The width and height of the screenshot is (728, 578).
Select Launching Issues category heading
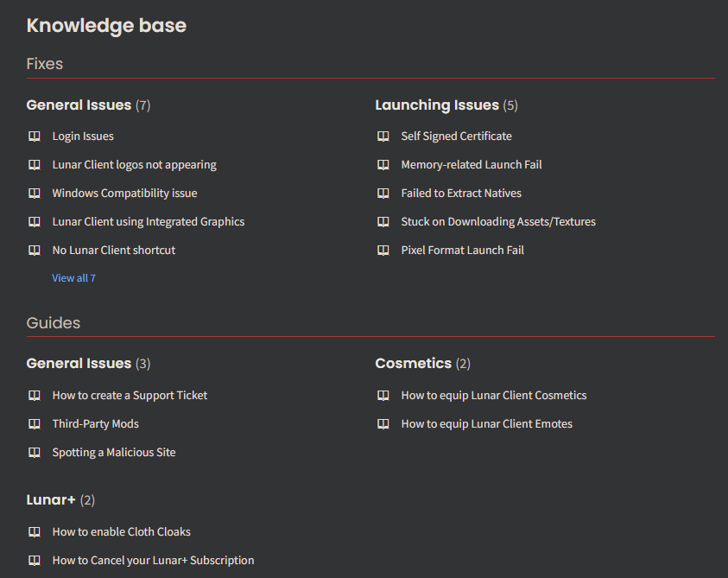[x=437, y=105]
